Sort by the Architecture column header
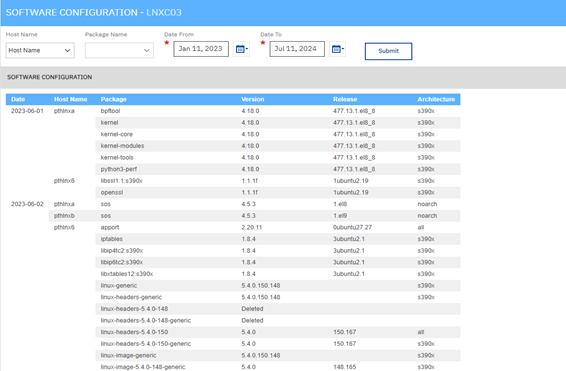Image resolution: width=566 pixels, height=371 pixels. coord(436,99)
